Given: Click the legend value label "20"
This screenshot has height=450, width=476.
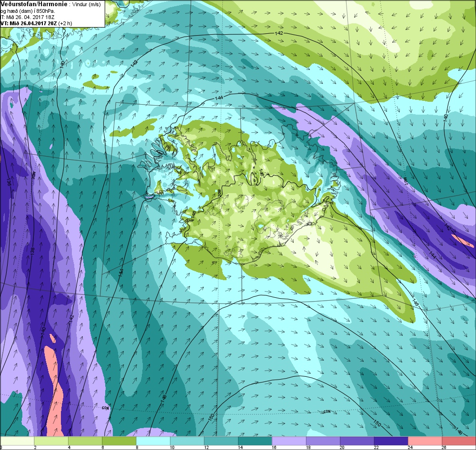Looking at the screenshot, I should coord(342,447).
